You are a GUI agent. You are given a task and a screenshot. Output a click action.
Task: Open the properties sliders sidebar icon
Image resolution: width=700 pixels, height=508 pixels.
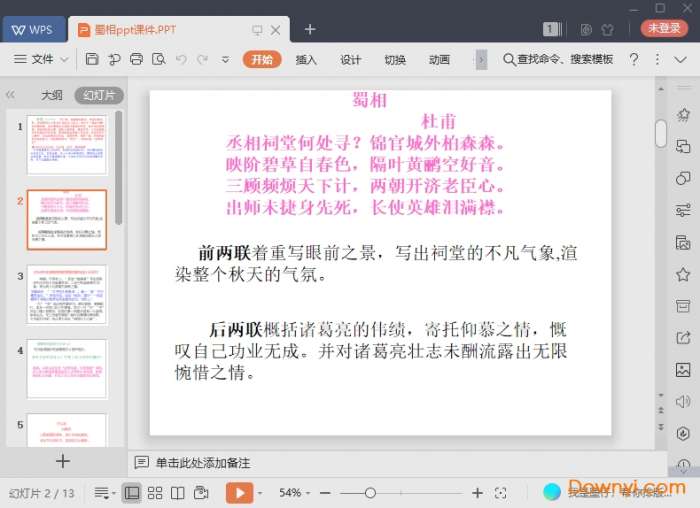[x=683, y=210]
